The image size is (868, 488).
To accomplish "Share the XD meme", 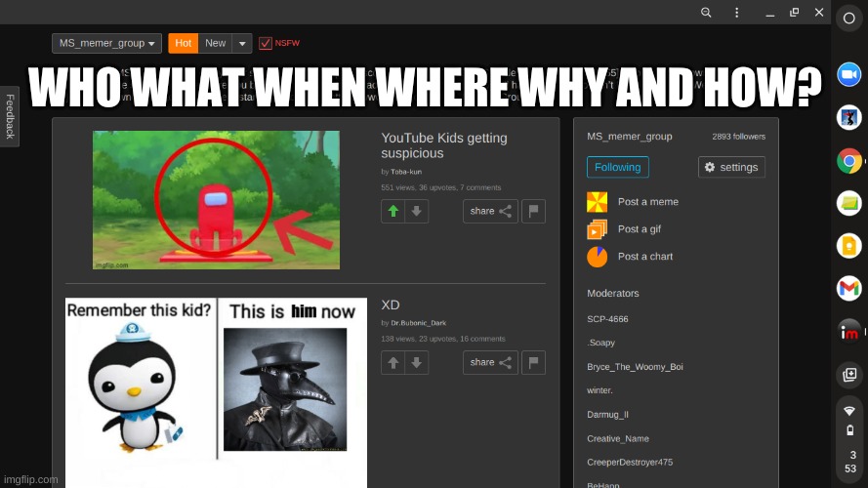I will pyautogui.click(x=490, y=363).
